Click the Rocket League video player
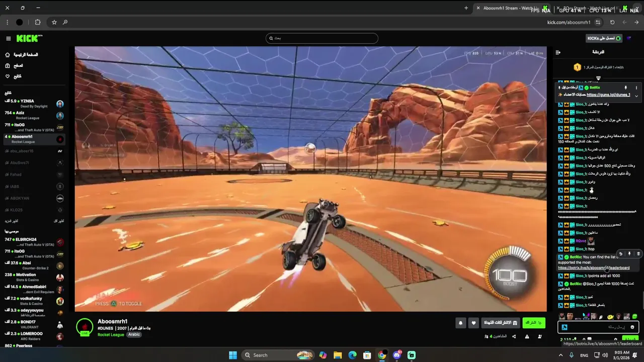Image resolution: width=644 pixels, height=362 pixels. (310, 179)
